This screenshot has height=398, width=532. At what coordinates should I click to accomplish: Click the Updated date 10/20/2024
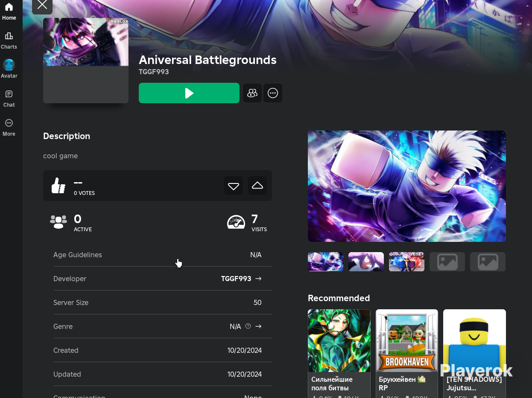coord(245,374)
